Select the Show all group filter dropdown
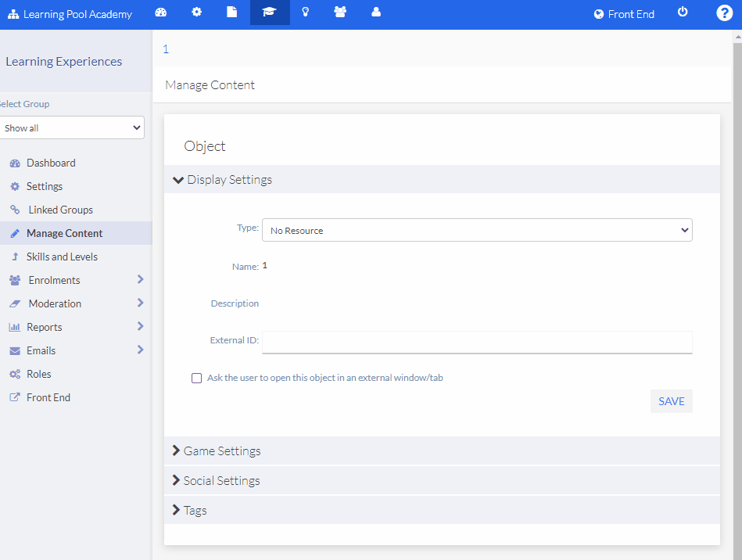The width and height of the screenshot is (742, 560). tap(72, 127)
